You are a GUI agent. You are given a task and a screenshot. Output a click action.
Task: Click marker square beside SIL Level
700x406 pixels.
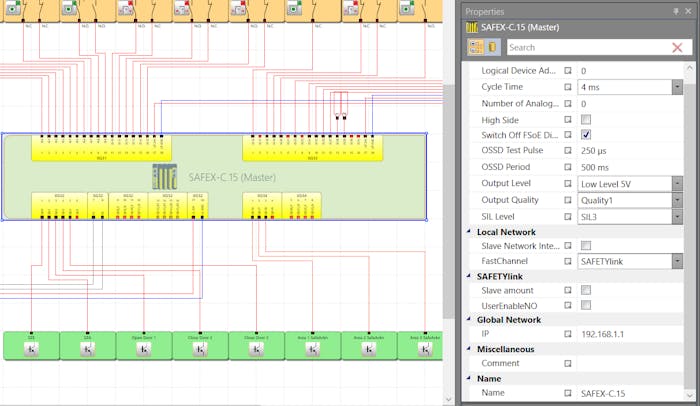[567, 217]
